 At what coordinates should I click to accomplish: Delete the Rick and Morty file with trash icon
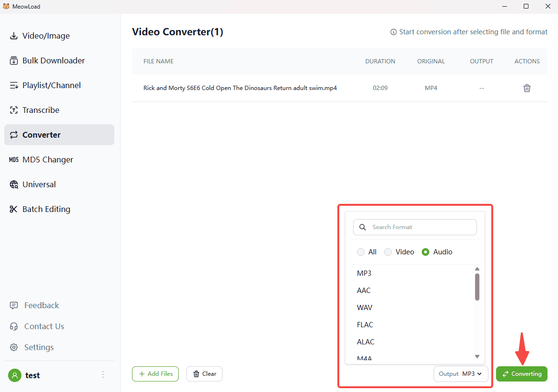tap(527, 88)
